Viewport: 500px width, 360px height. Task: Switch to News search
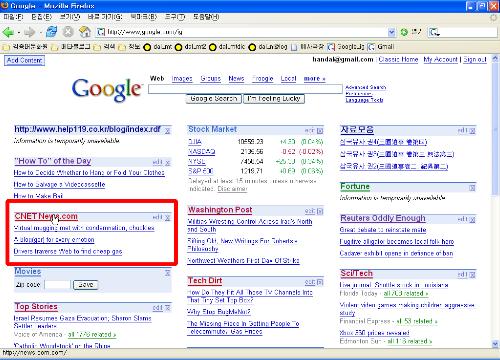(x=236, y=79)
